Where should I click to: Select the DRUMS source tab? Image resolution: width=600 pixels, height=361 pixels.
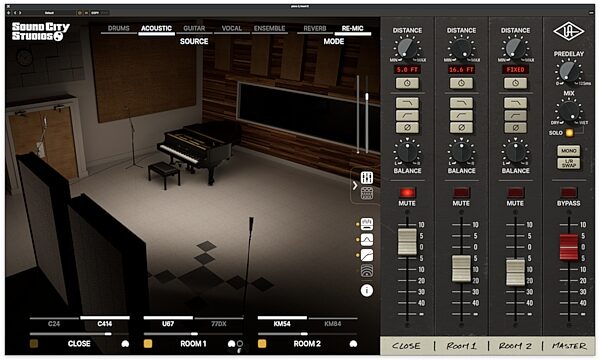click(119, 28)
